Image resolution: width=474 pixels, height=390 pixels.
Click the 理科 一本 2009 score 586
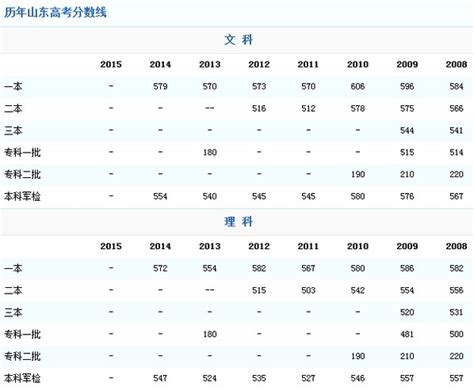(407, 268)
